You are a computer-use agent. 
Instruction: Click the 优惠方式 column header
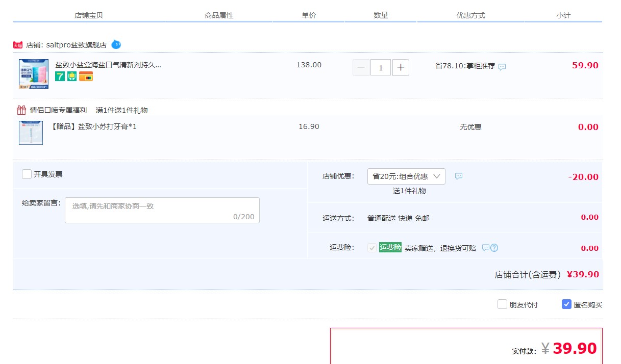pyautogui.click(x=470, y=15)
